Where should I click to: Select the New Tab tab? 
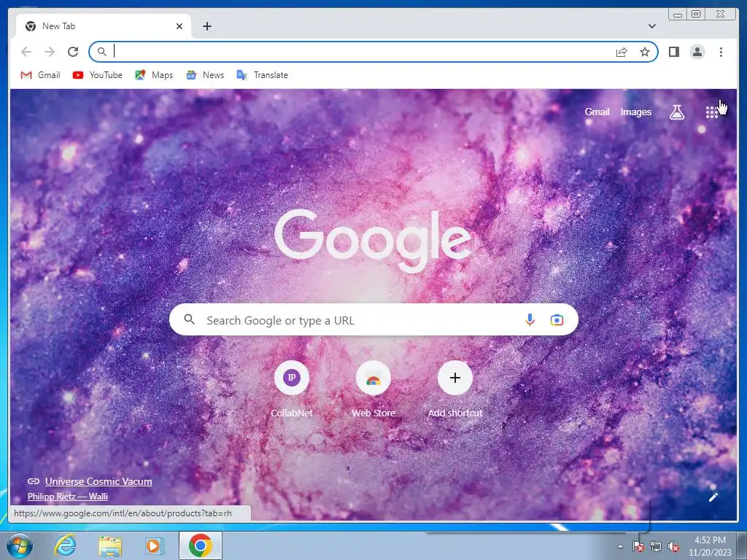coord(104,26)
